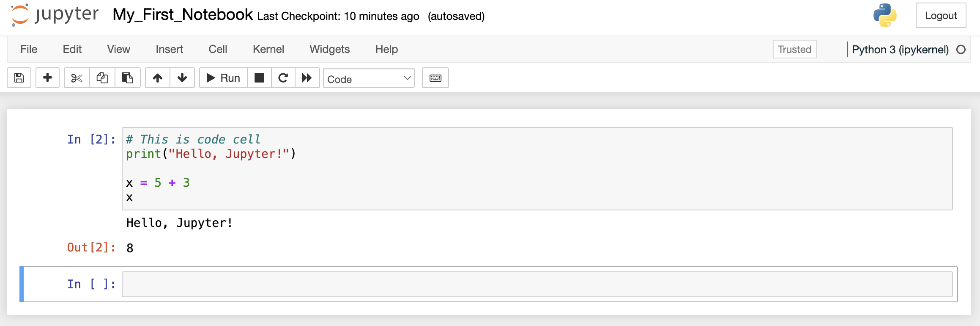Click into the empty code cell input

point(537,284)
